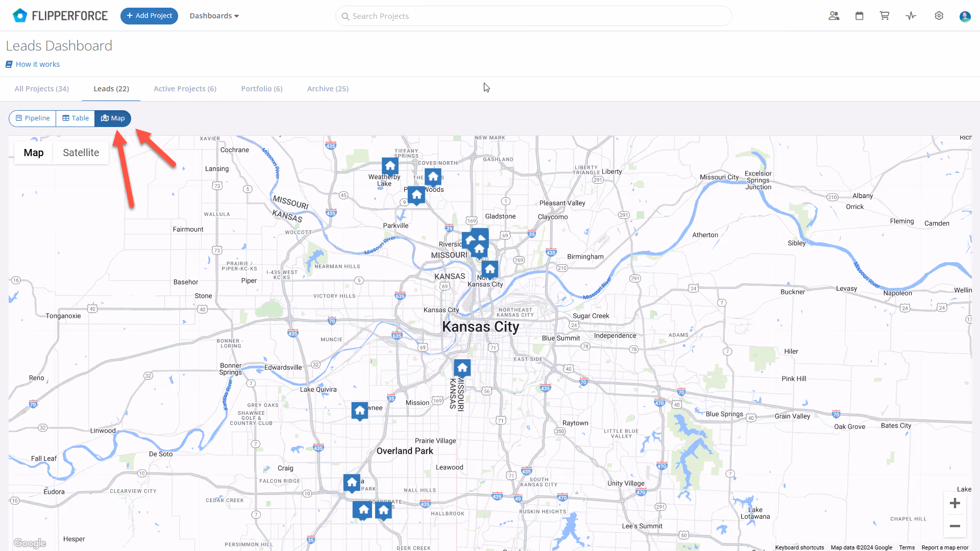Click the Lee's Summit map label

642,526
